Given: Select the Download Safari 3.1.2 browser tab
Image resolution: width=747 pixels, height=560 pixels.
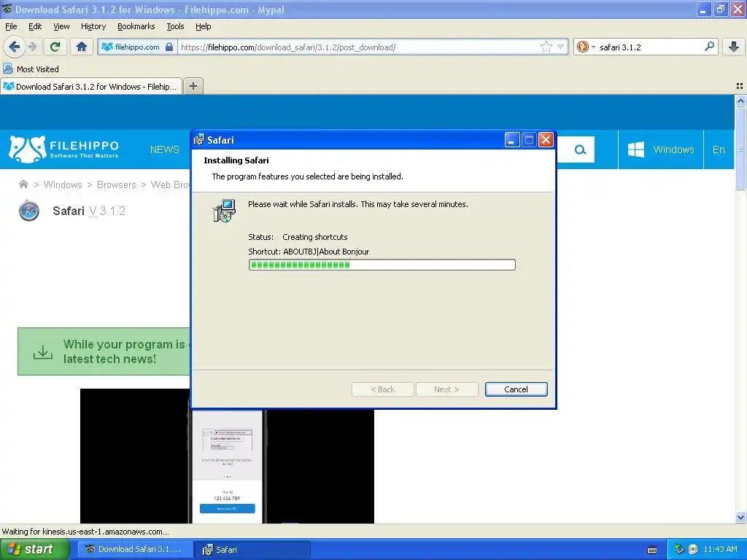Looking at the screenshot, I should (x=91, y=86).
